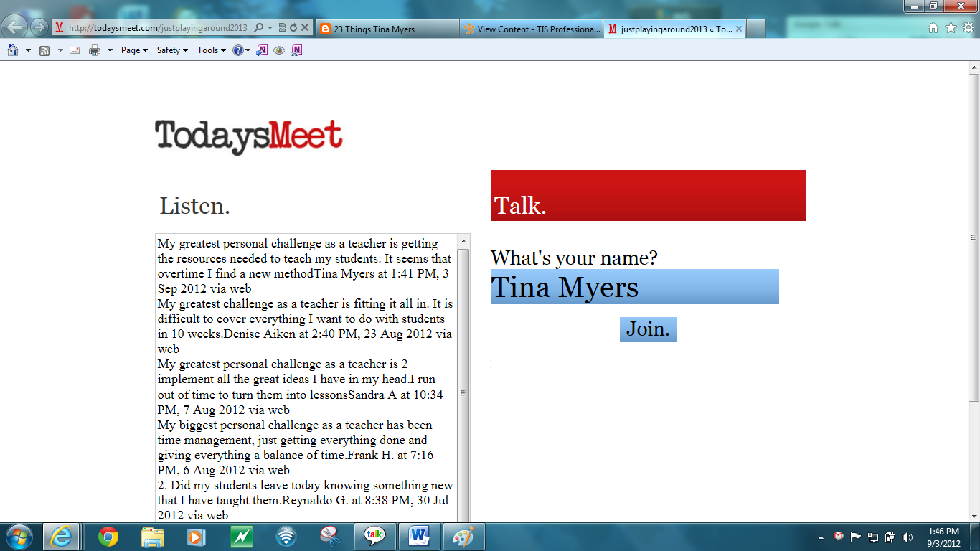Switch to Microsoft Word in the taskbar
This screenshot has height=551, width=980.
pyautogui.click(x=419, y=537)
